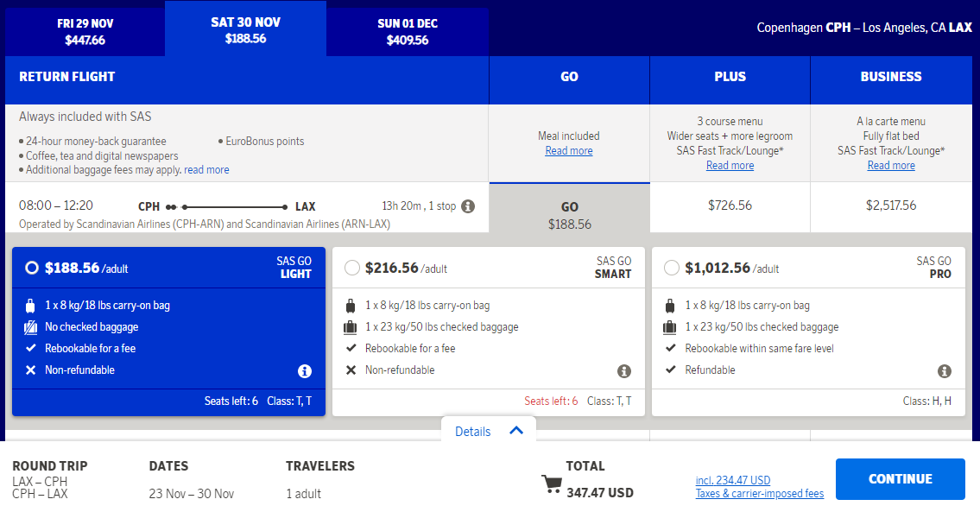Click checked baggage suitcase icon in Smart fare
Viewport: 980px width, 512px height.
(x=351, y=327)
